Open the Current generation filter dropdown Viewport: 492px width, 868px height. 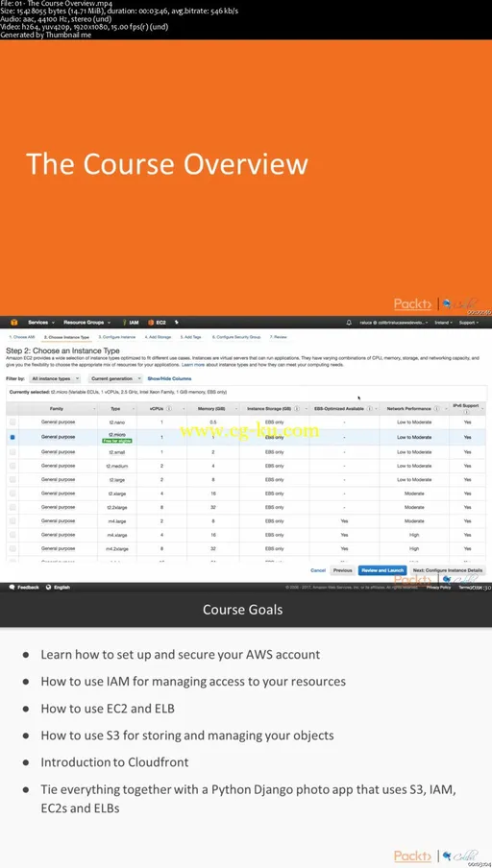pos(114,378)
